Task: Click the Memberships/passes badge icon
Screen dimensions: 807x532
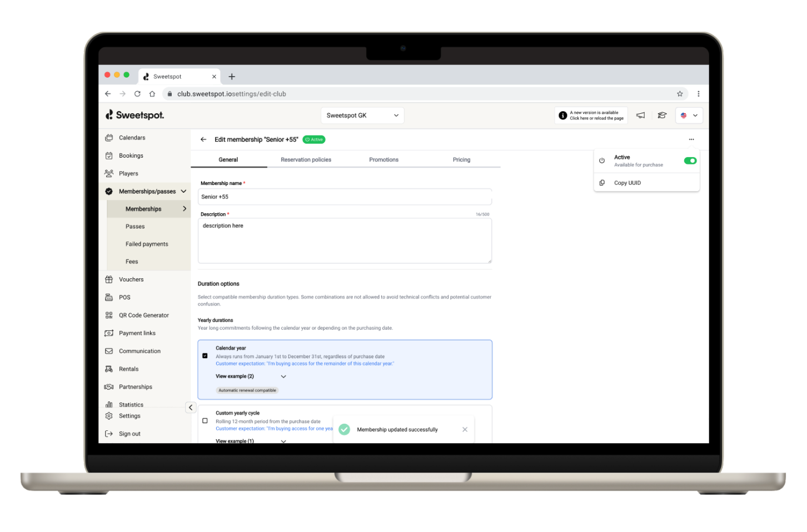Action: [109, 191]
